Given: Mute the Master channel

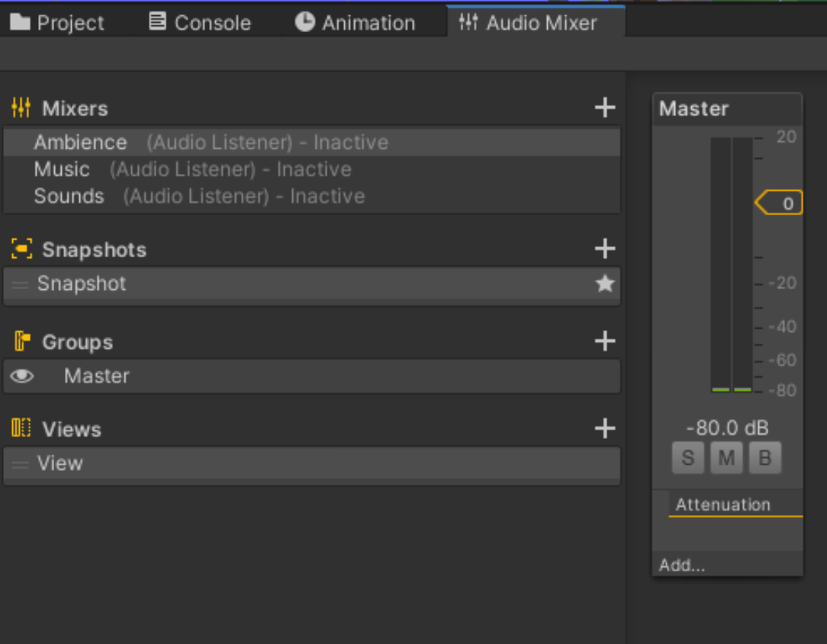Looking at the screenshot, I should pos(726,458).
